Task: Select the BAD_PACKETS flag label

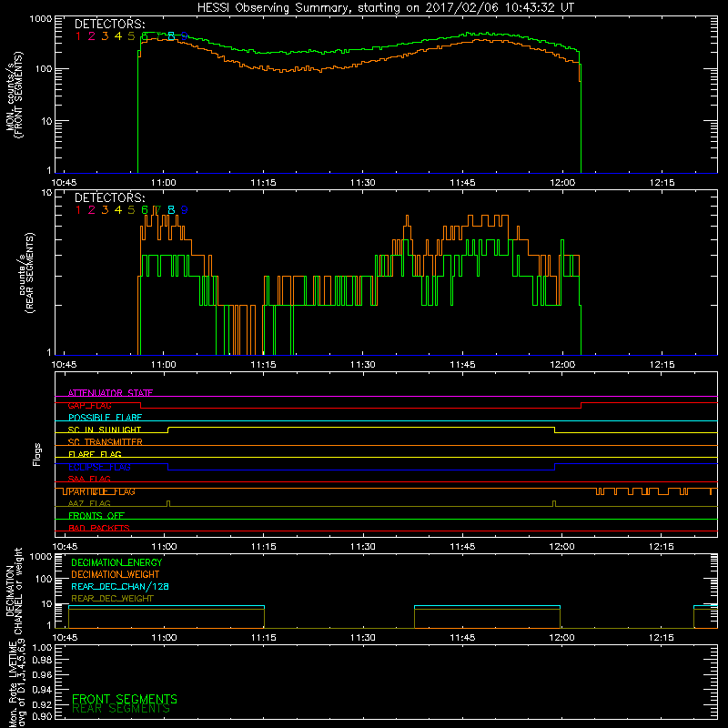Action: point(99,528)
